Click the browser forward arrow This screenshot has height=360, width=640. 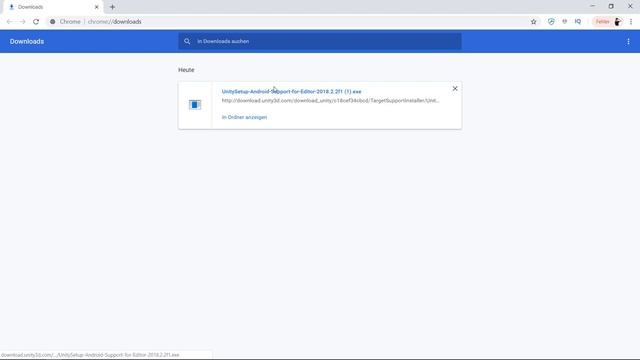22,22
